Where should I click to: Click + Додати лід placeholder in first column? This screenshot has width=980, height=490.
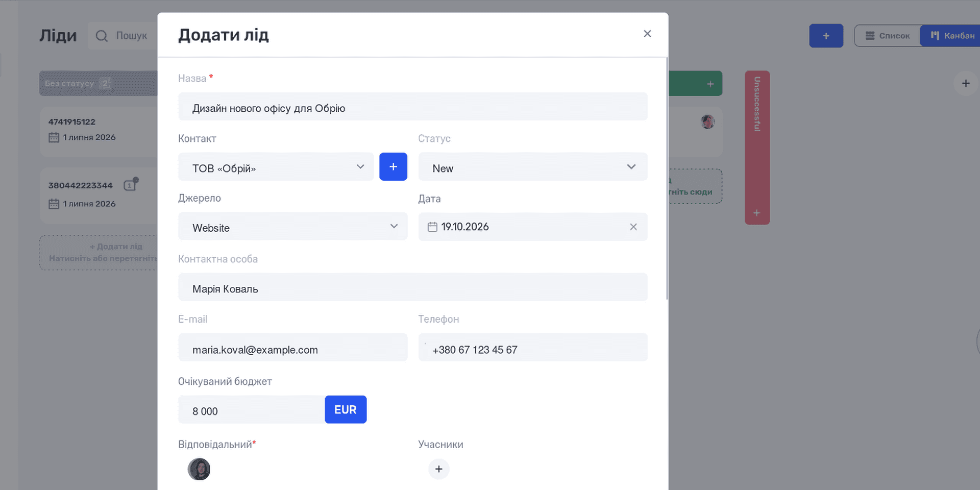(99, 252)
